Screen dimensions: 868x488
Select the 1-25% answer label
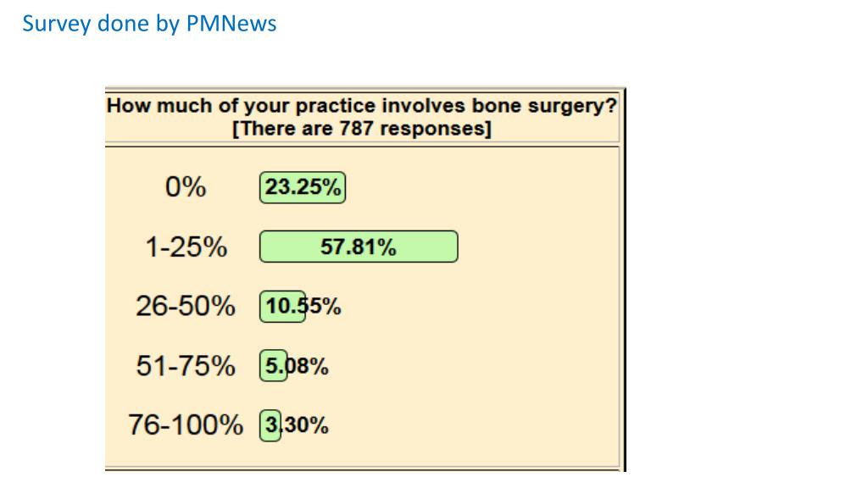tap(186, 247)
